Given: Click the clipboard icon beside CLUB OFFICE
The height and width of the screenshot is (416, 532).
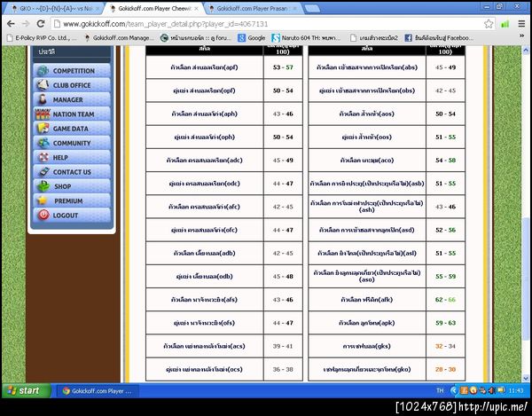Looking at the screenshot, I should 43,85.
